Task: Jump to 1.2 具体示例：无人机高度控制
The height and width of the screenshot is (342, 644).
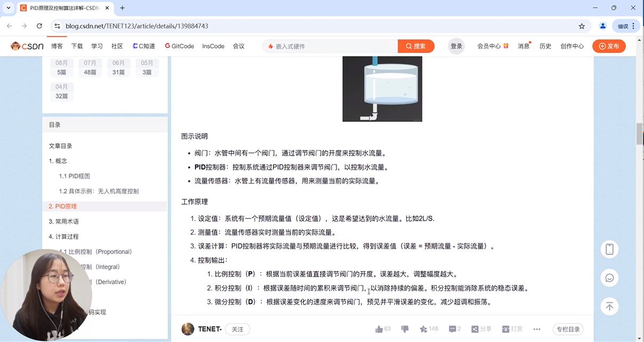Action: [99, 191]
